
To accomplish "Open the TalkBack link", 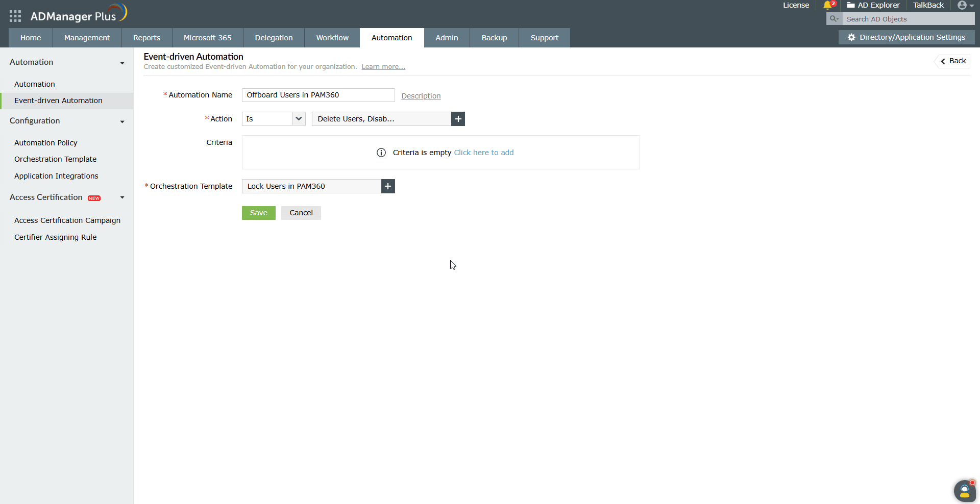I will click(928, 5).
